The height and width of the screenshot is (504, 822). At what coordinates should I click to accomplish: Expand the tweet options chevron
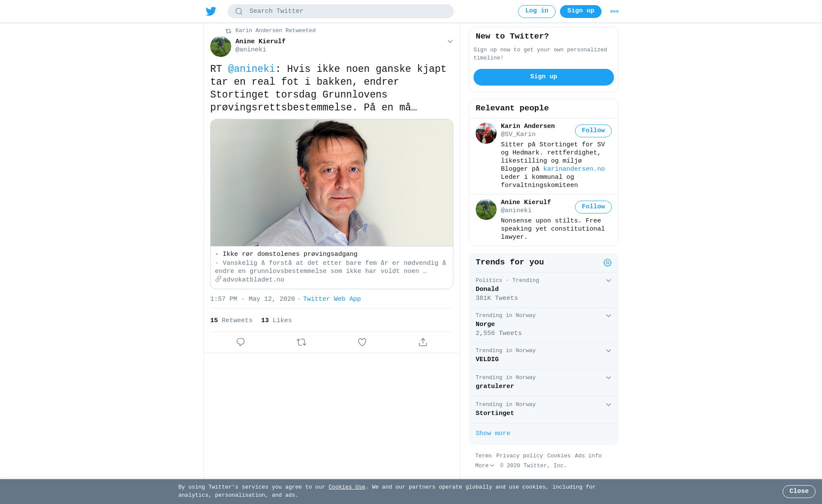pos(450,42)
